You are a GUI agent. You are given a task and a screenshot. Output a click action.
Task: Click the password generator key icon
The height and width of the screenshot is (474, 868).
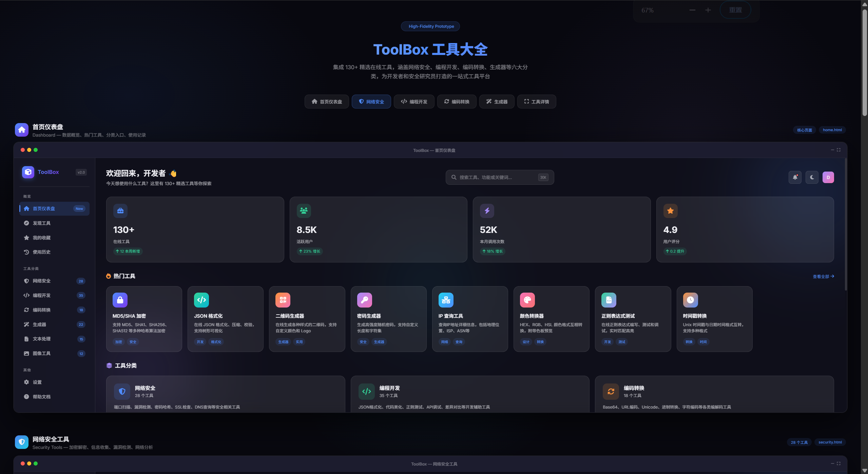pyautogui.click(x=364, y=300)
